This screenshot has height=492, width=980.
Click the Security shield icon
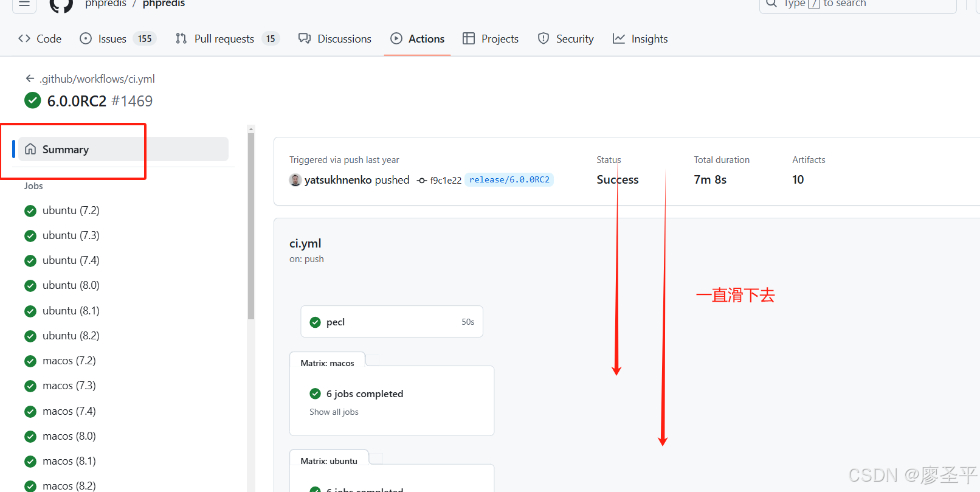coord(543,38)
